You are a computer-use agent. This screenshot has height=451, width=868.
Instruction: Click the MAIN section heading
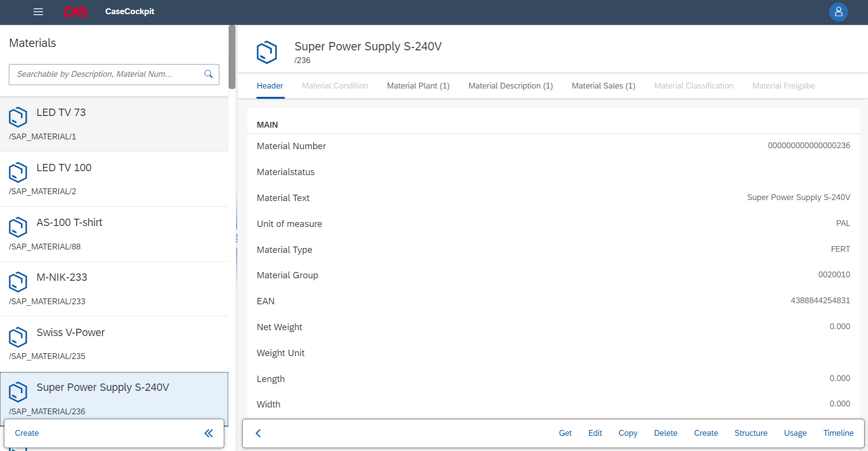[267, 125]
